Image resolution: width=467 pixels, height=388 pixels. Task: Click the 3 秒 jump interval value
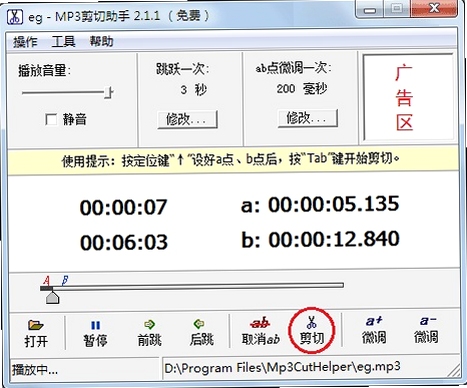(x=194, y=89)
